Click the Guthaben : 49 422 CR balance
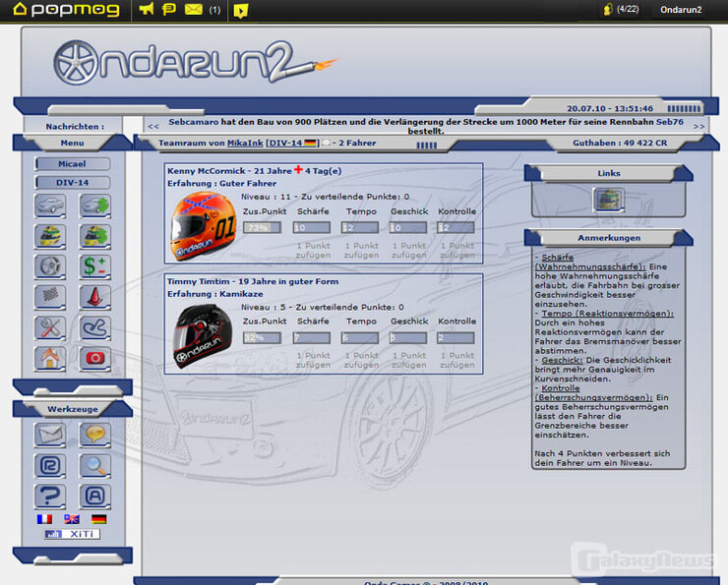The image size is (728, 585). pyautogui.click(x=620, y=143)
